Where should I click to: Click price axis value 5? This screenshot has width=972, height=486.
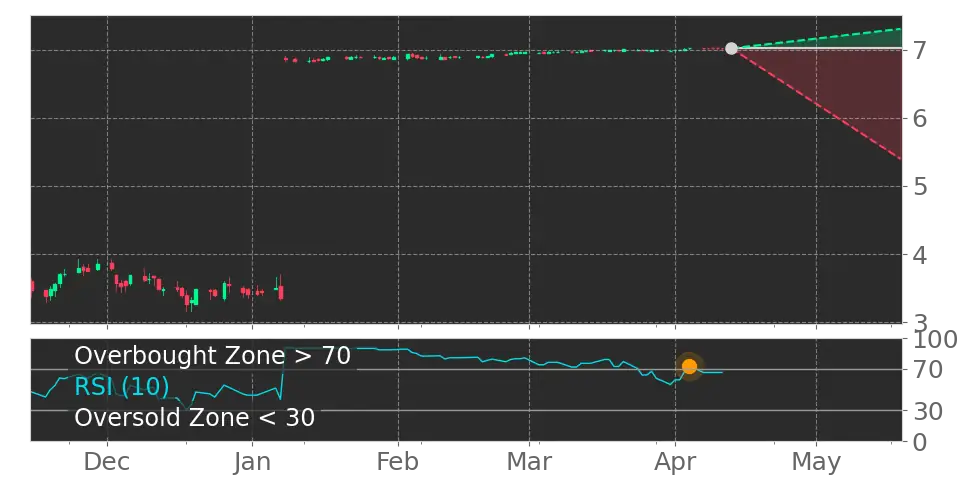tap(920, 186)
